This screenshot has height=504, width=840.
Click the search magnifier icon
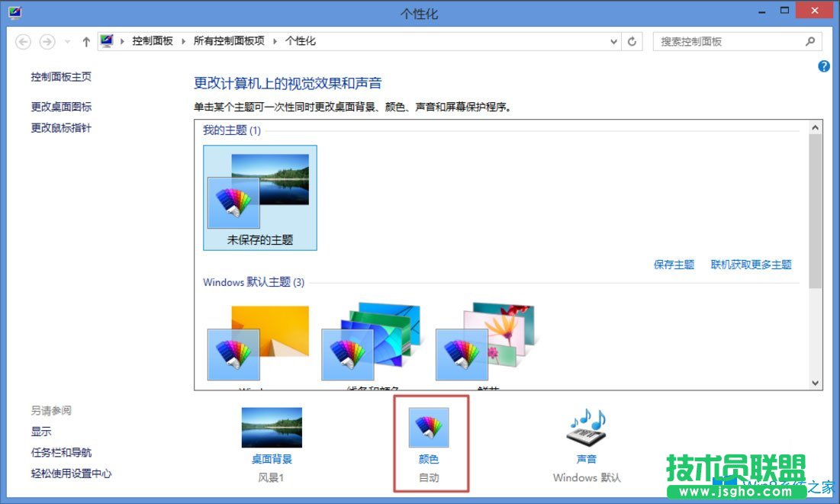click(x=810, y=41)
